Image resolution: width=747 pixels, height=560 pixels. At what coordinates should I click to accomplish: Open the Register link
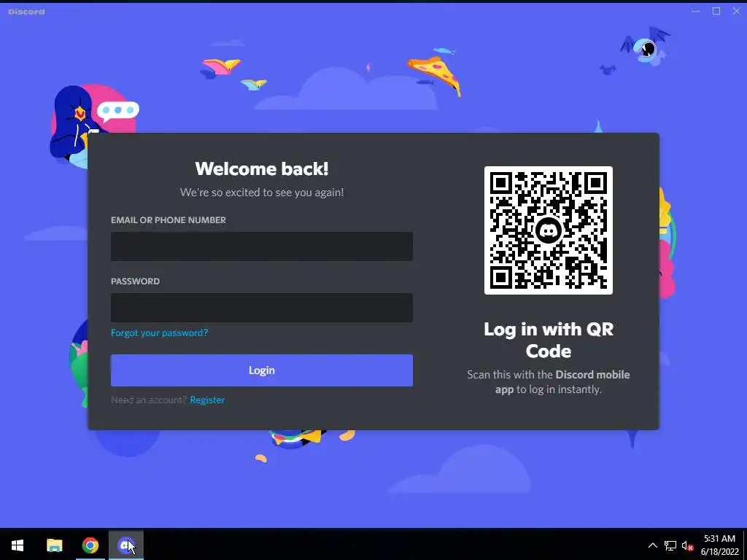(207, 400)
